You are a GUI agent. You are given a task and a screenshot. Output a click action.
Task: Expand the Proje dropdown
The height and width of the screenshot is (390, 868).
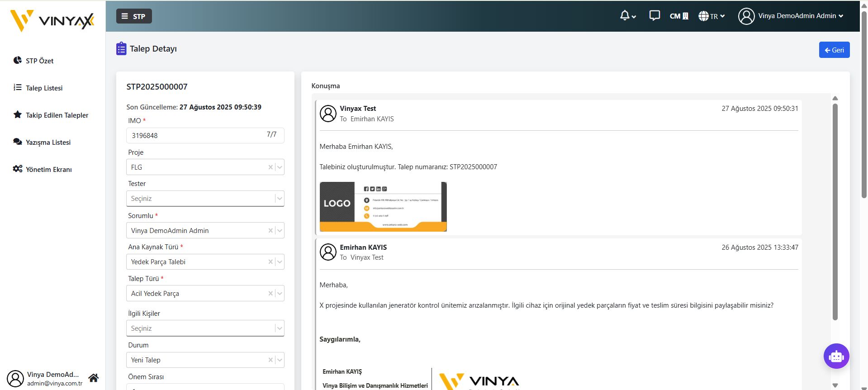click(x=280, y=167)
